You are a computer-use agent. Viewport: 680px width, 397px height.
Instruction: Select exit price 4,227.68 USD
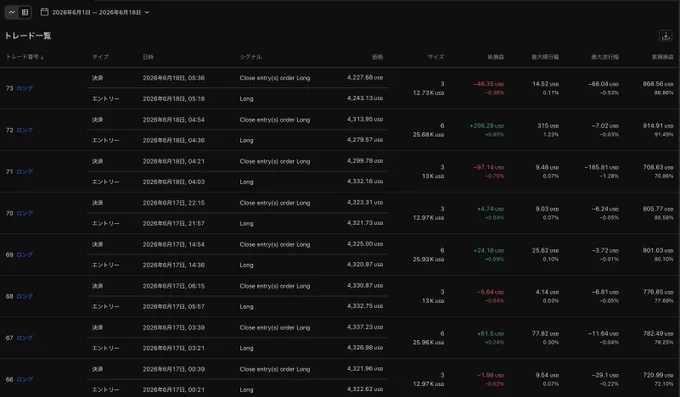click(365, 77)
